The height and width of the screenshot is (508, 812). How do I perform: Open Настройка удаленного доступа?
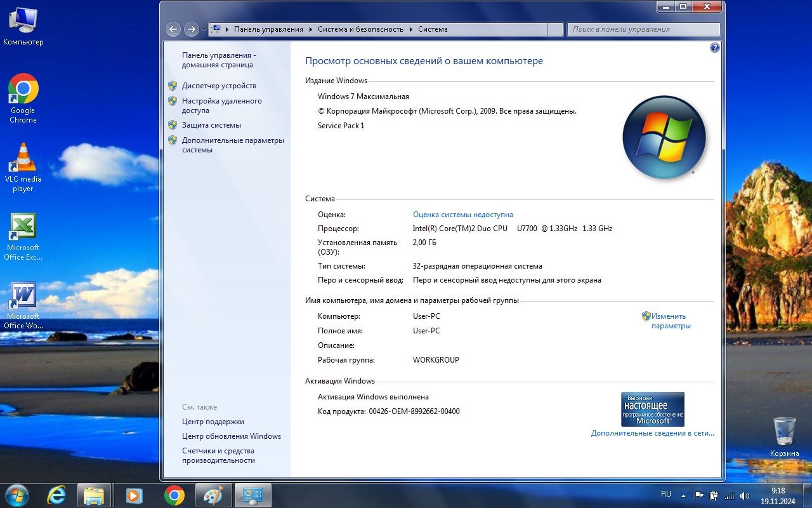click(221, 105)
